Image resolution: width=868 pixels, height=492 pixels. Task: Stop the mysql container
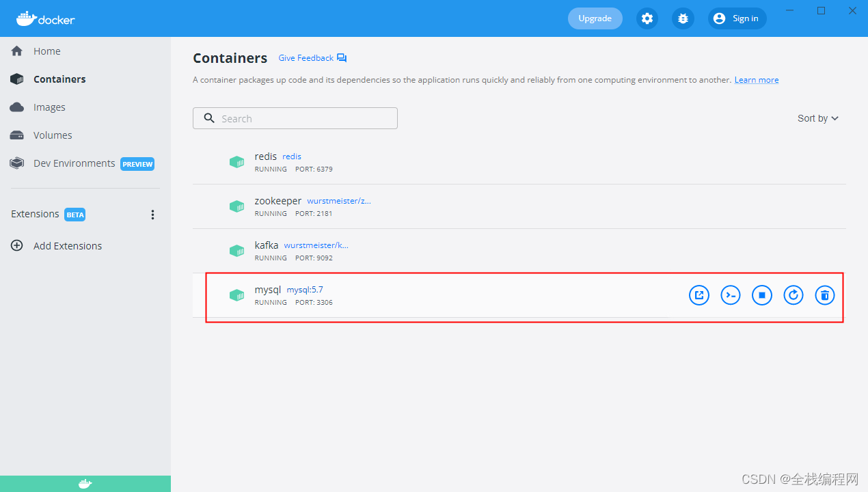click(x=762, y=295)
